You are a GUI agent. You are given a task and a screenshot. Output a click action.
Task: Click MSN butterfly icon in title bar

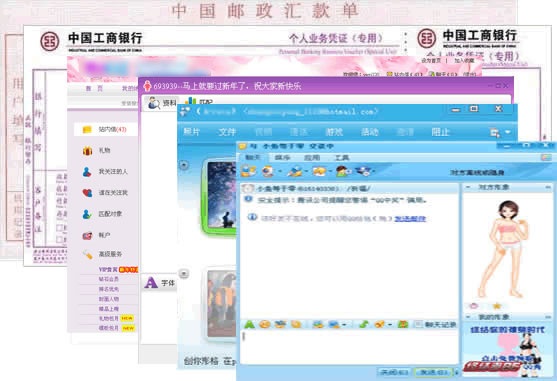point(185,111)
